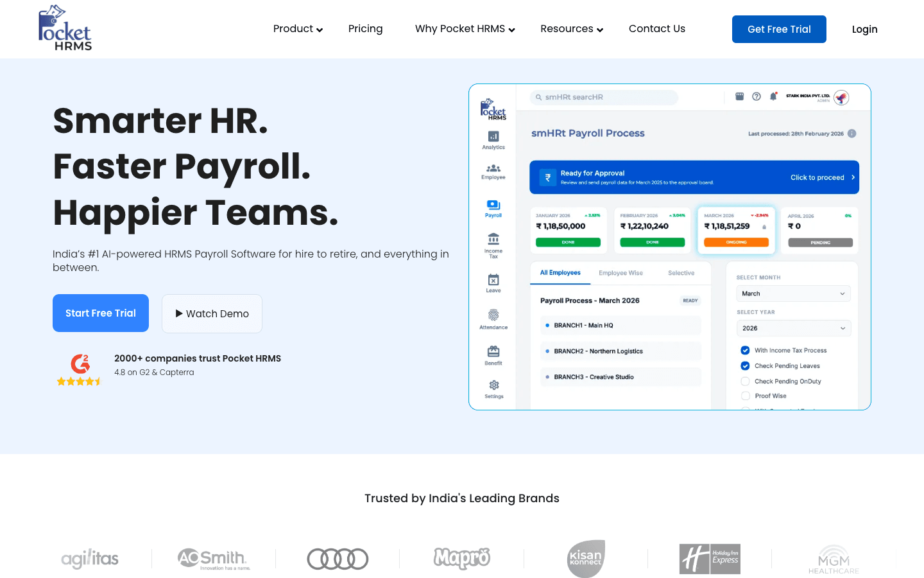
Task: Click Watch Demo button
Action: point(212,313)
